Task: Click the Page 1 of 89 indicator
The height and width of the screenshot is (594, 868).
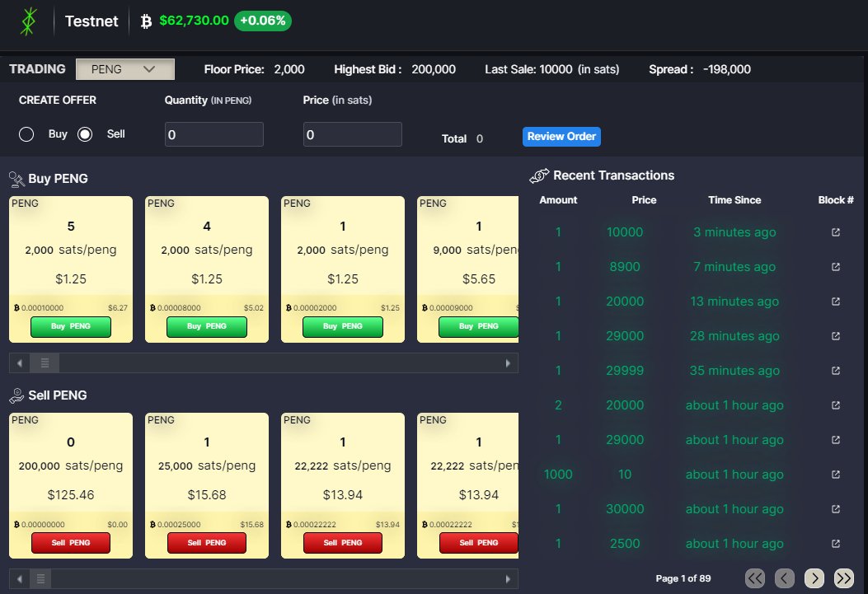Action: pyautogui.click(x=683, y=578)
